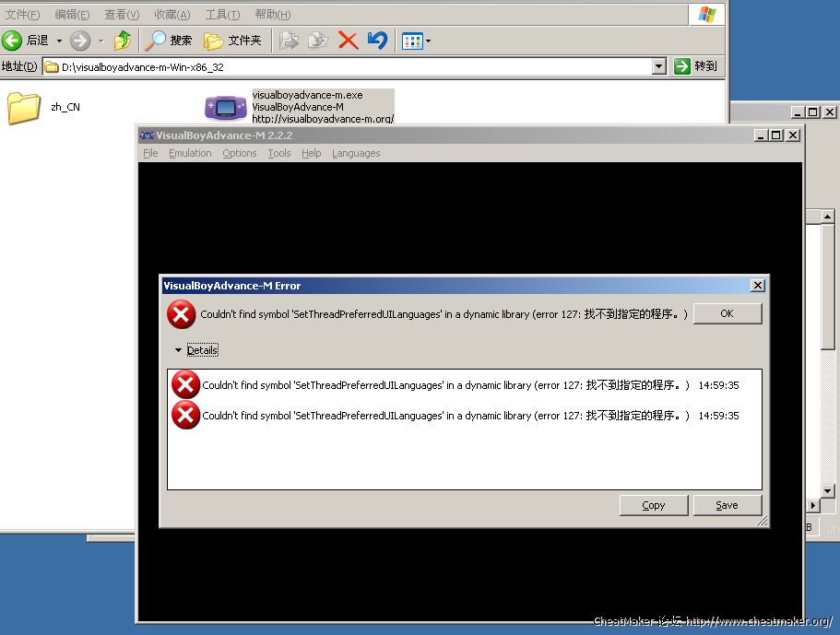Image resolution: width=840 pixels, height=635 pixels.
Task: Click the Copy button in error dialog
Action: [653, 505]
